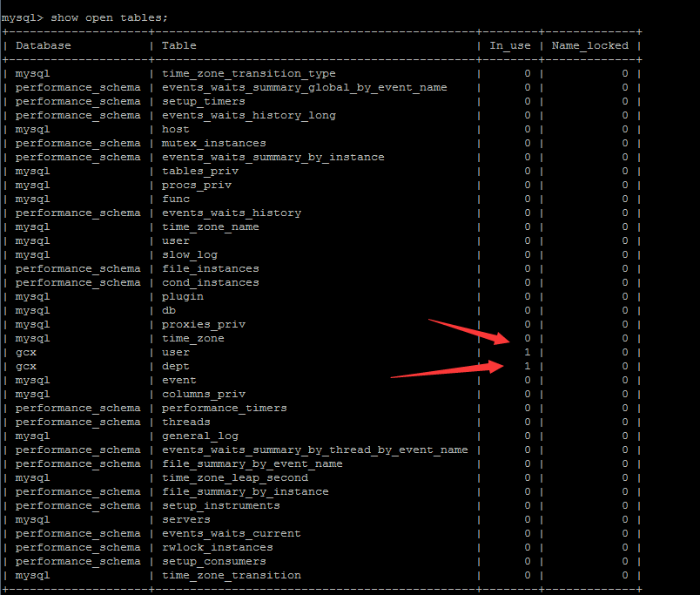Click the 'setup_instruments' table name
The height and width of the screenshot is (595, 700).
[221, 505]
